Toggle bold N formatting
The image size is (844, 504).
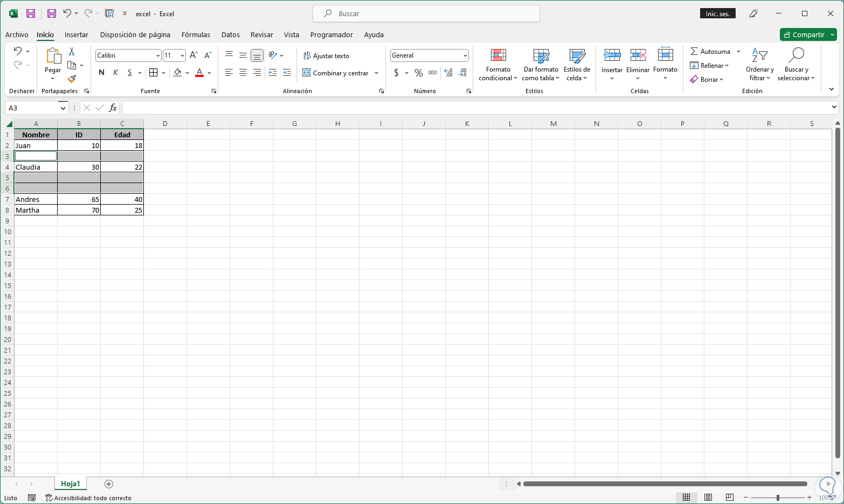point(101,73)
